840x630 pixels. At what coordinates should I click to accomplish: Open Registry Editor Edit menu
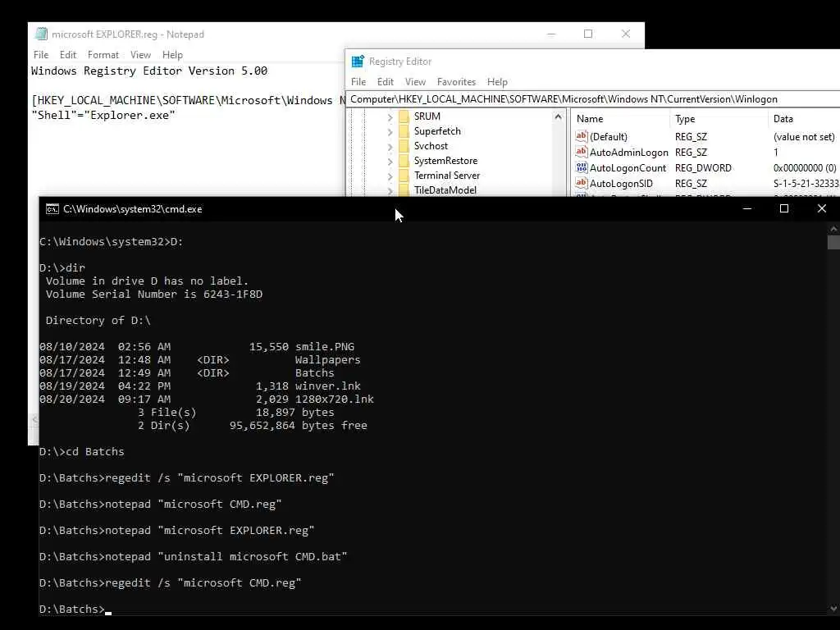pos(386,82)
